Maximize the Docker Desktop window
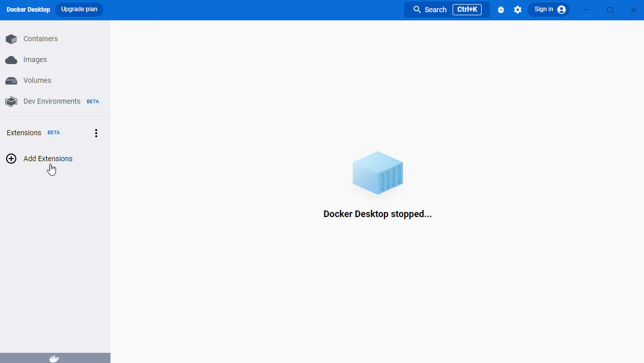 coord(610,10)
